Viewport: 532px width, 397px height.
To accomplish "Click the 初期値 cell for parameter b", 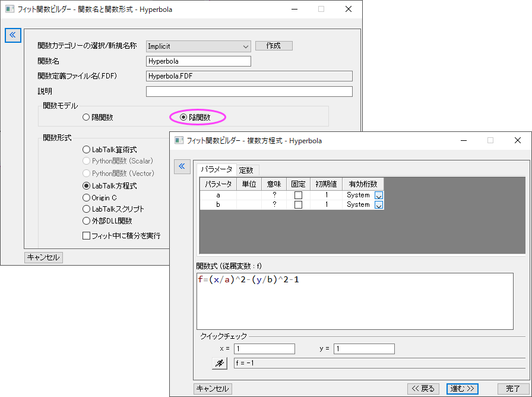I will [327, 205].
